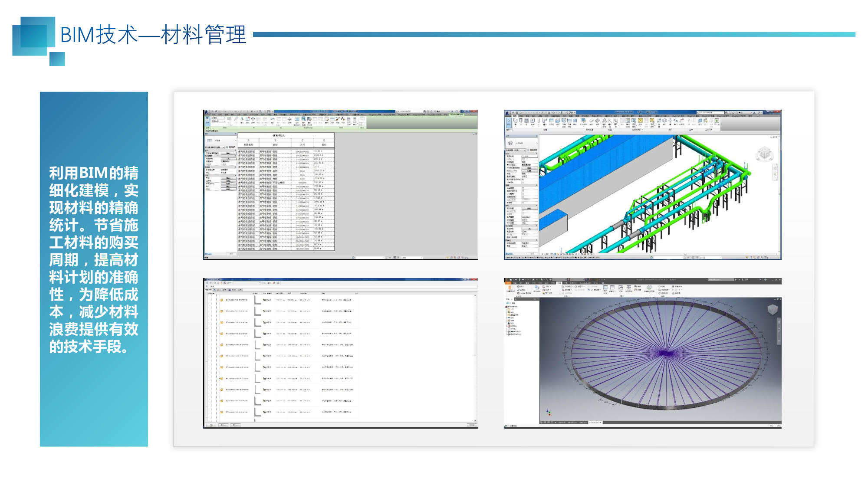Select the Wall tool in the pipe model window ribbon

(515, 122)
